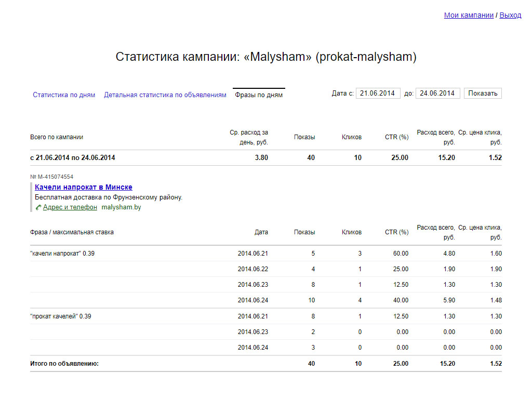Open ad title Качели напрокат в Минске
The image size is (532, 399).
tap(84, 187)
